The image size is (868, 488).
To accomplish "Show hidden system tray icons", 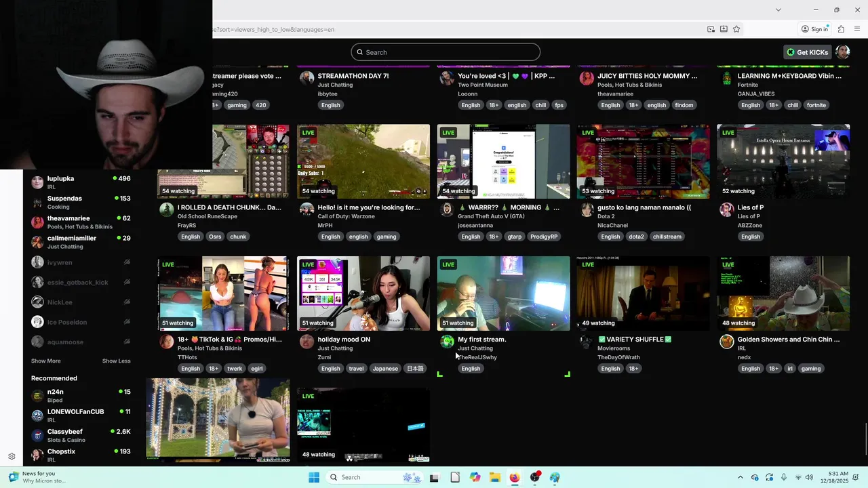I will (740, 477).
